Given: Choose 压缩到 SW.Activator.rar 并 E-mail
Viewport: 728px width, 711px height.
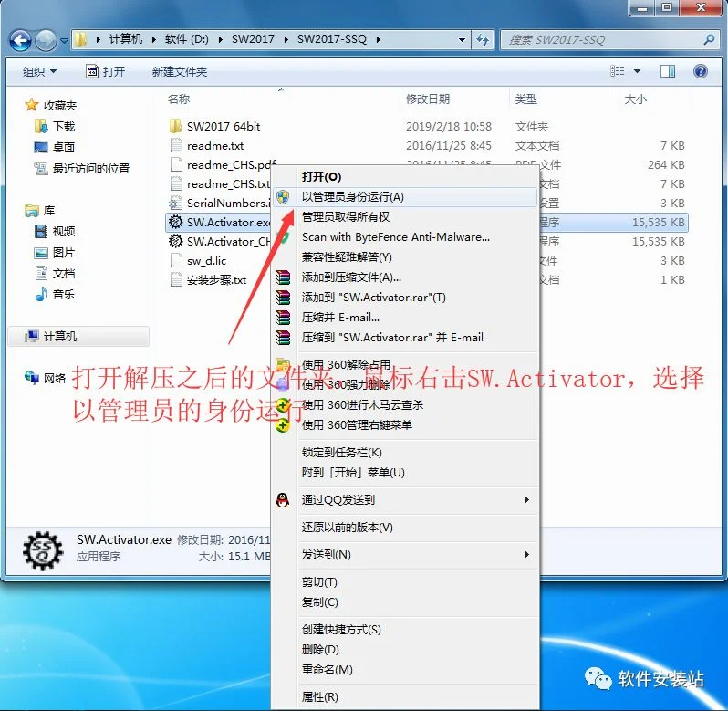Looking at the screenshot, I should [x=405, y=337].
